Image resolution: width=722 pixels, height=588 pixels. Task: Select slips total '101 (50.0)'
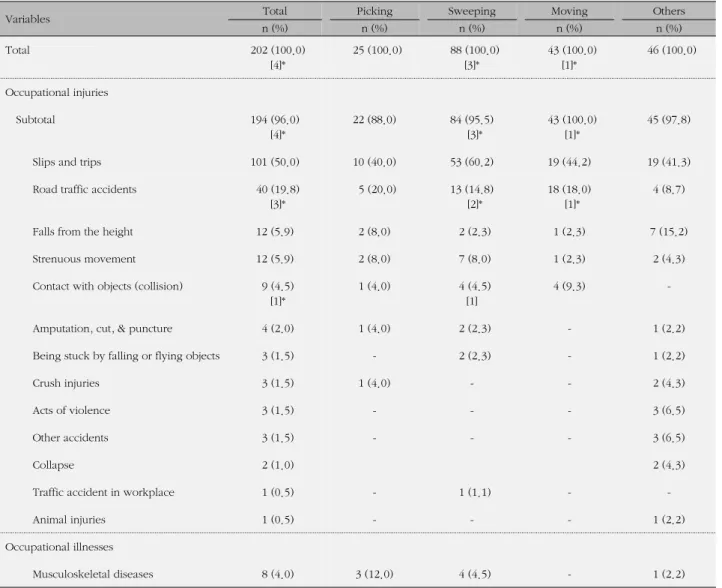275,162
